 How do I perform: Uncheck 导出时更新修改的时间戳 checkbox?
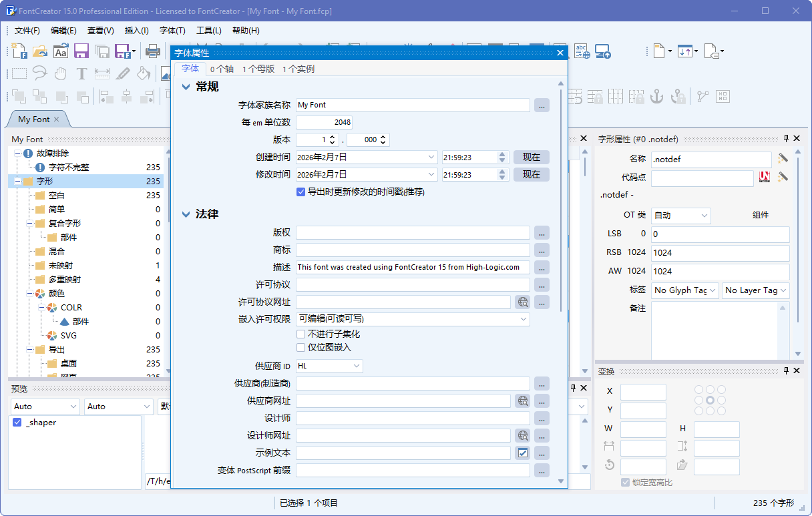[300, 192]
